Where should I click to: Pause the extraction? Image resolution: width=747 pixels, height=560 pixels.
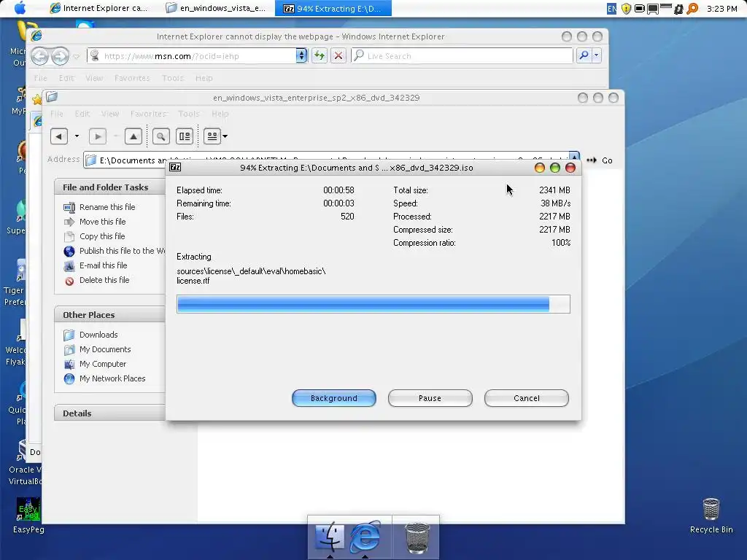tap(430, 398)
